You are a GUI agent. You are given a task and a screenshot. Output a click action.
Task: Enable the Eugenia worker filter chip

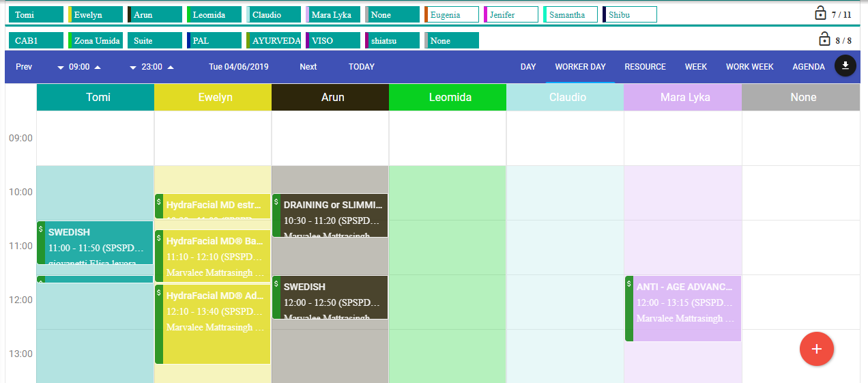(x=451, y=15)
